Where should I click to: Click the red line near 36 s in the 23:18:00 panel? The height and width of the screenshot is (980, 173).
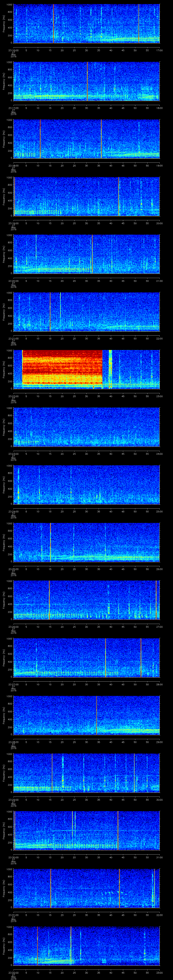click(x=102, y=139)
